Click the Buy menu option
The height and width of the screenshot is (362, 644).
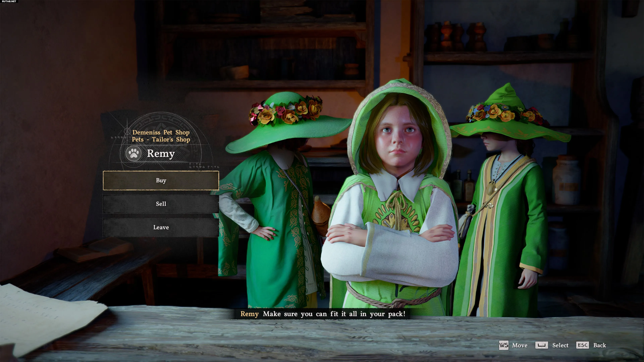click(x=161, y=180)
